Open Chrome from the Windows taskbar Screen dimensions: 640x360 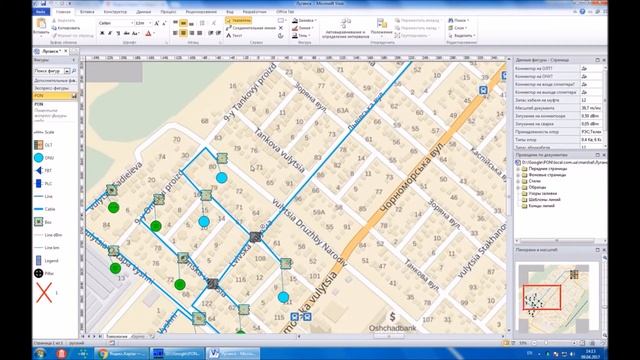pyautogui.click(x=121, y=353)
